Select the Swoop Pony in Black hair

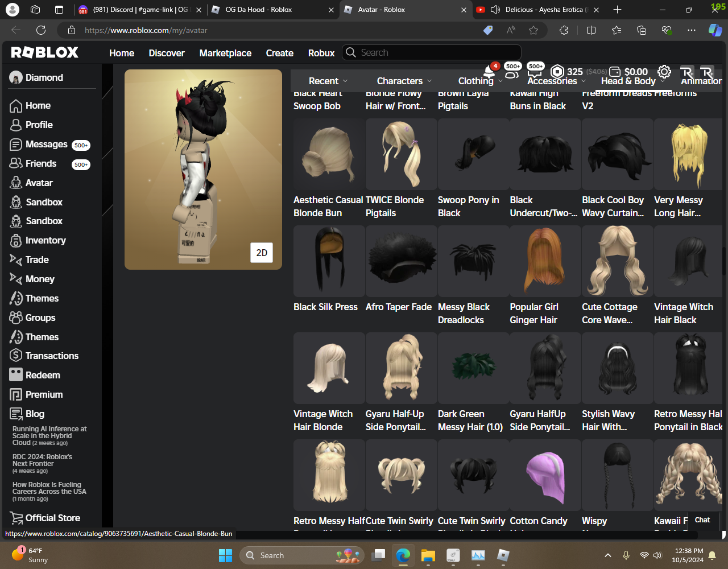coord(473,154)
